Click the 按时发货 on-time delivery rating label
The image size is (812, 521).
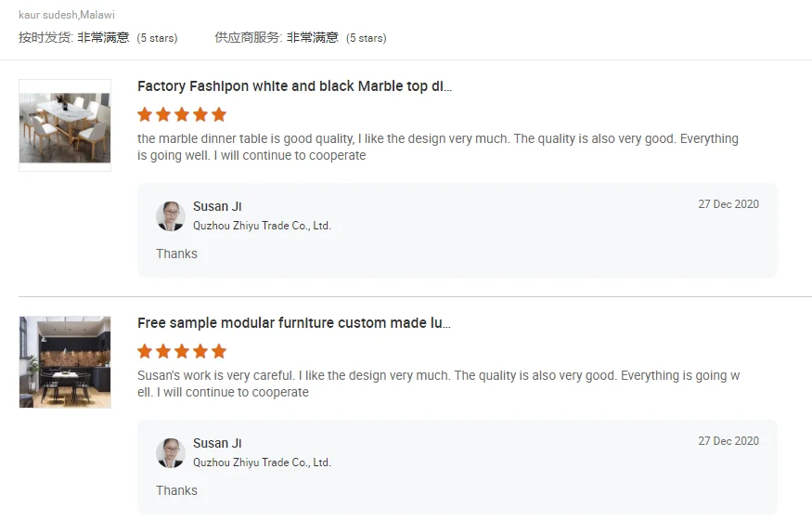coord(45,38)
